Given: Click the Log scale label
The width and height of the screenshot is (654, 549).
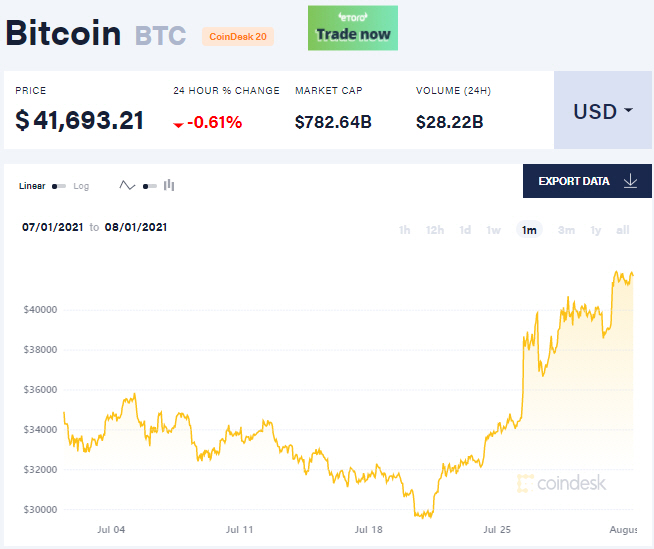Looking at the screenshot, I should point(81,186).
